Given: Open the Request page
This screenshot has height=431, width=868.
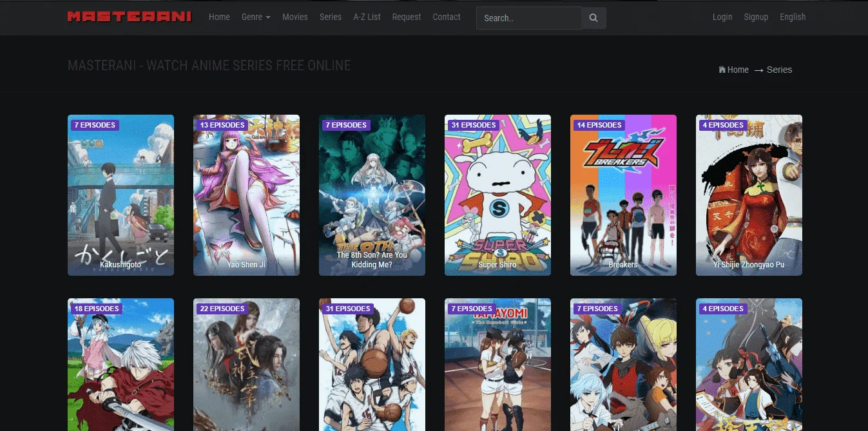Looking at the screenshot, I should (x=407, y=17).
